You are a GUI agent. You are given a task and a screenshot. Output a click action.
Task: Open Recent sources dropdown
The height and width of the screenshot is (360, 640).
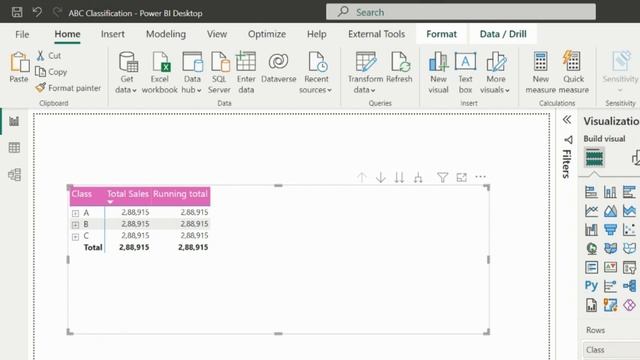tap(316, 73)
